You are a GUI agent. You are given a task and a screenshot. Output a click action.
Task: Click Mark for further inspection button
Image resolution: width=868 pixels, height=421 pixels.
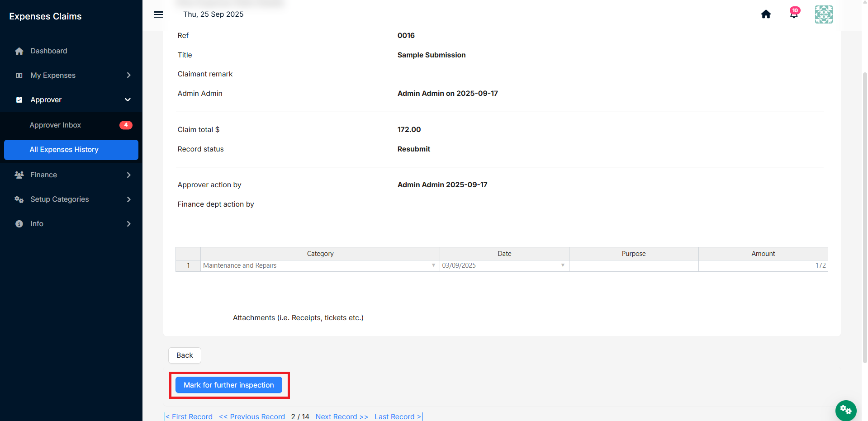[x=229, y=385]
